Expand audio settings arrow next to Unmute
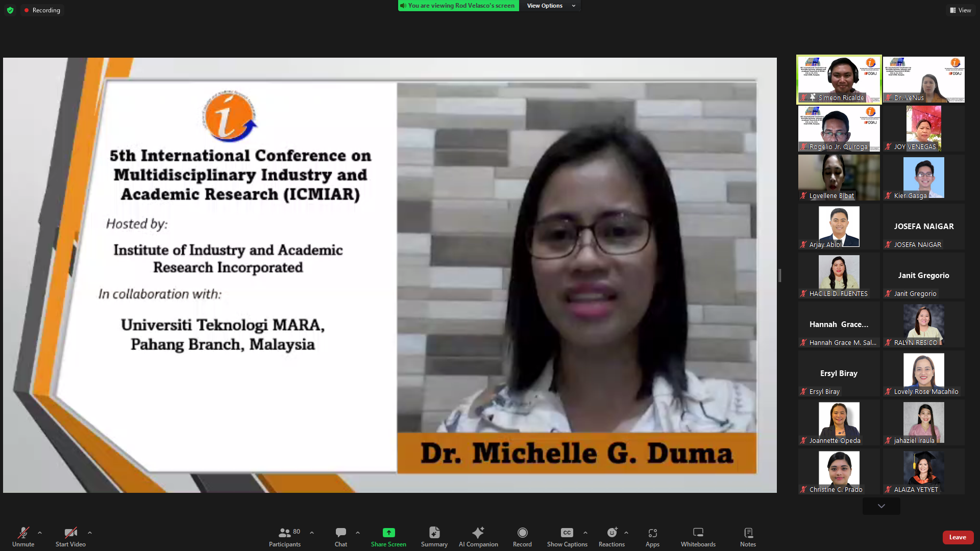The image size is (980, 551). (40, 533)
